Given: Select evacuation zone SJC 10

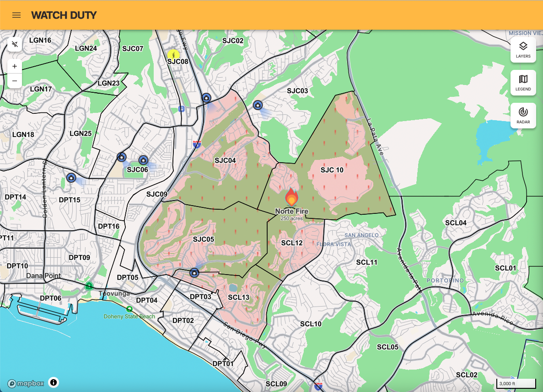Looking at the screenshot, I should tap(332, 170).
